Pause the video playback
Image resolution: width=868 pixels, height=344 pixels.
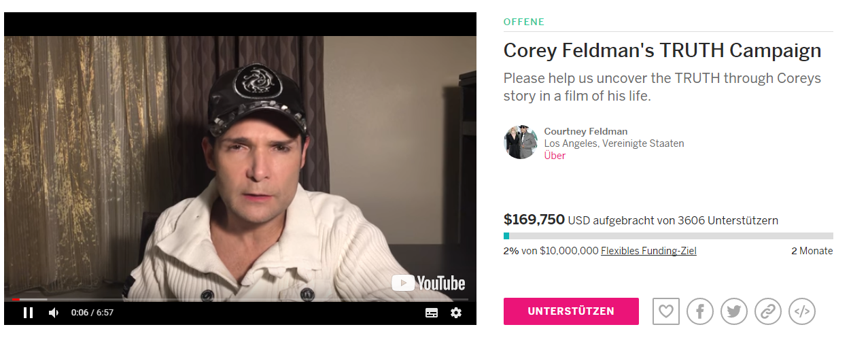point(28,313)
